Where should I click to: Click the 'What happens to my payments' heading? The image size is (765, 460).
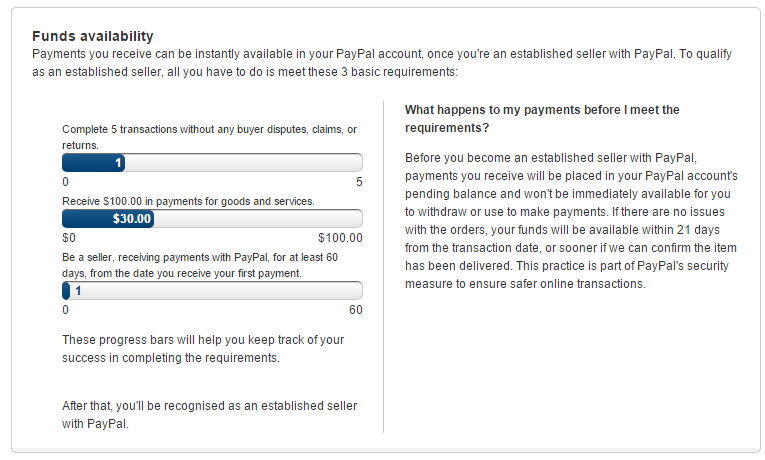point(542,119)
